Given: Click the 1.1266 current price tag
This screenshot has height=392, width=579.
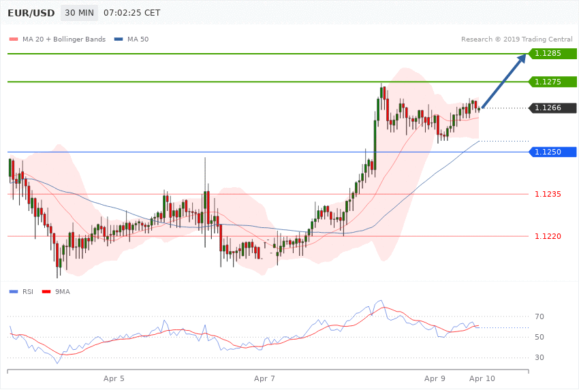Looking at the screenshot, I should point(553,108).
